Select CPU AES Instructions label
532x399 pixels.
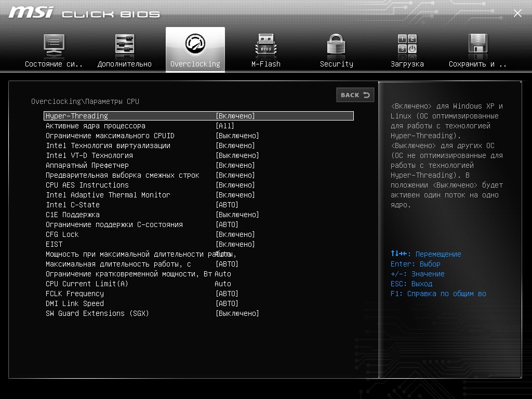tap(87, 185)
